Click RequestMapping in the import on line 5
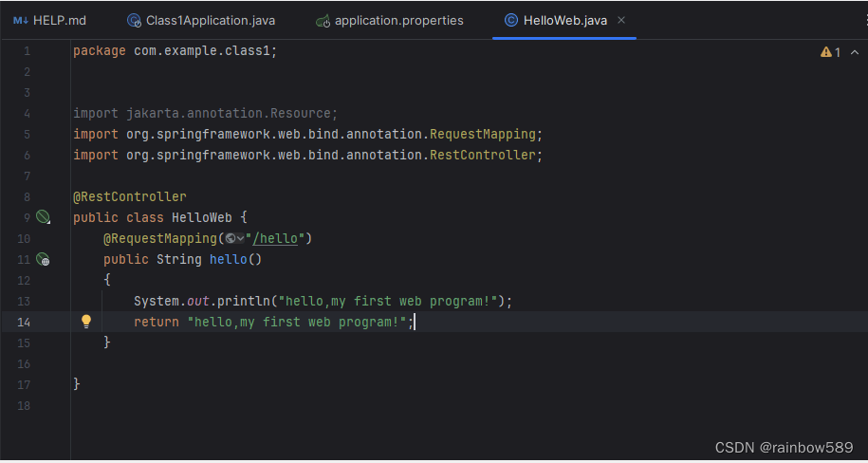The height and width of the screenshot is (463, 868). pos(483,135)
